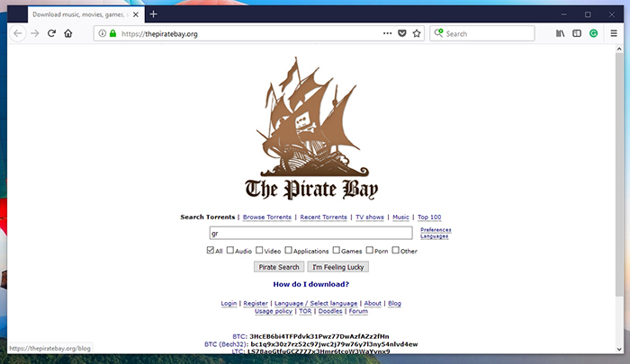Click the green secure padlock icon
This screenshot has height=364, width=630.
(112, 33)
